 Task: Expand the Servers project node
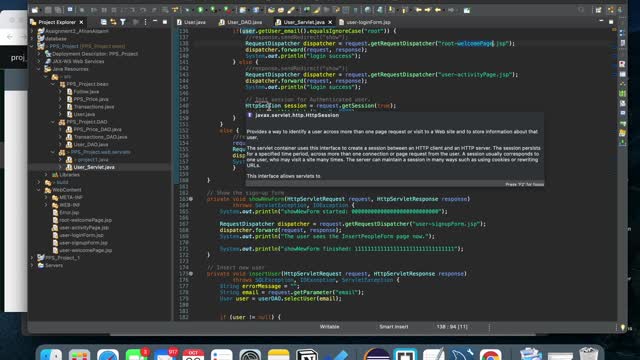pos(32,265)
